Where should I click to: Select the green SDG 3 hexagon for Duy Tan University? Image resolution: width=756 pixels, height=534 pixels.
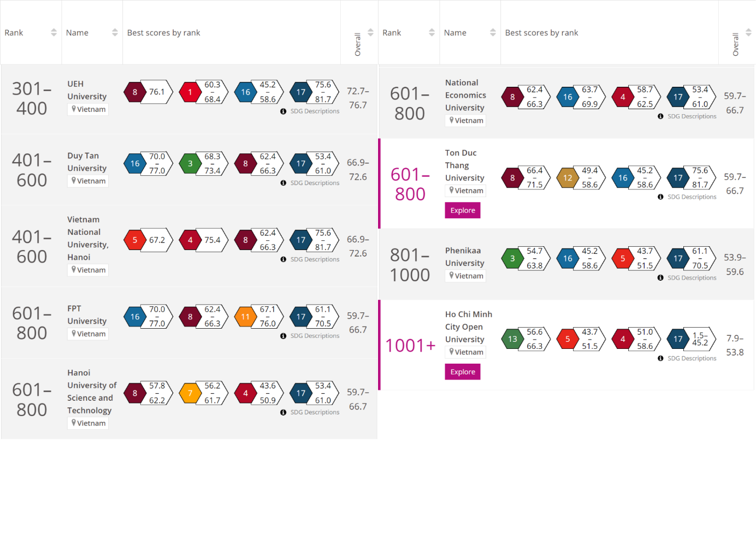tap(190, 163)
